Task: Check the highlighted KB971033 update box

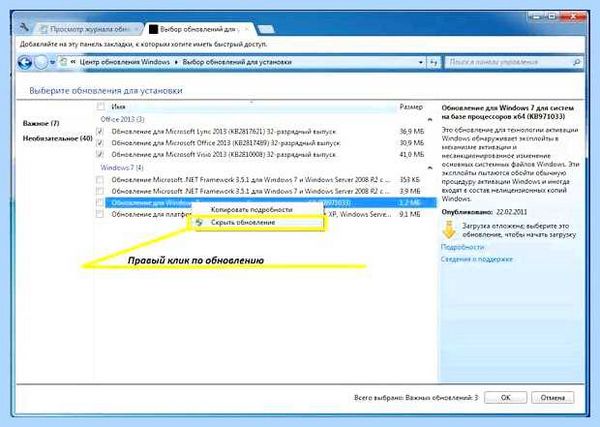Action: click(100, 202)
